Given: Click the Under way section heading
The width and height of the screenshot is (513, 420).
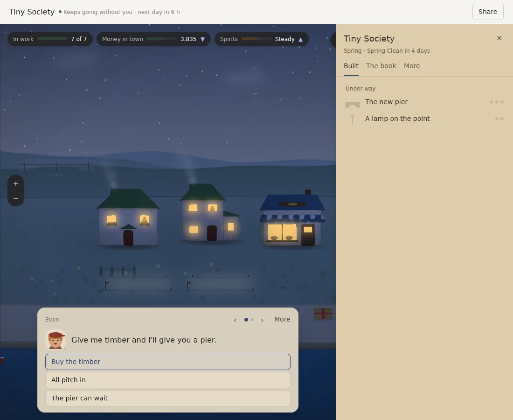Looking at the screenshot, I should pos(360,88).
